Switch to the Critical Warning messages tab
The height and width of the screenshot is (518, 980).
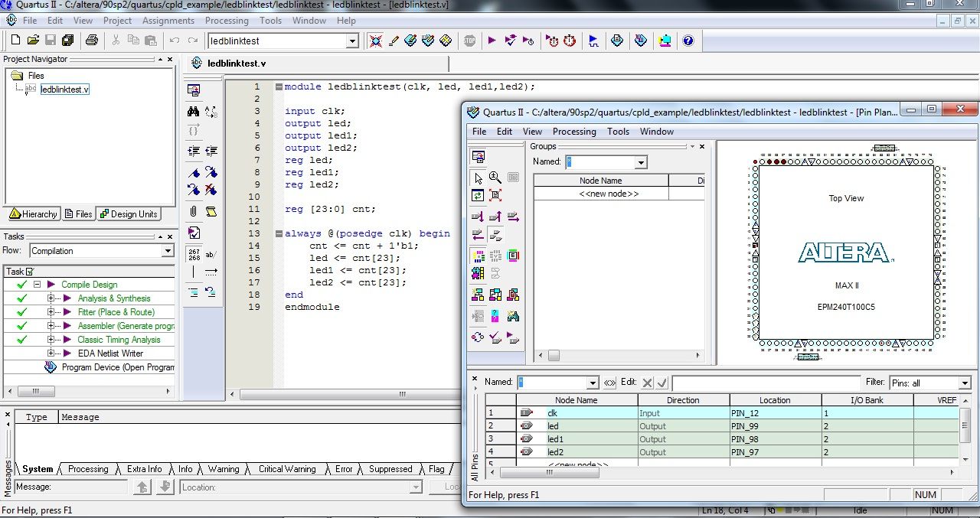(x=287, y=469)
